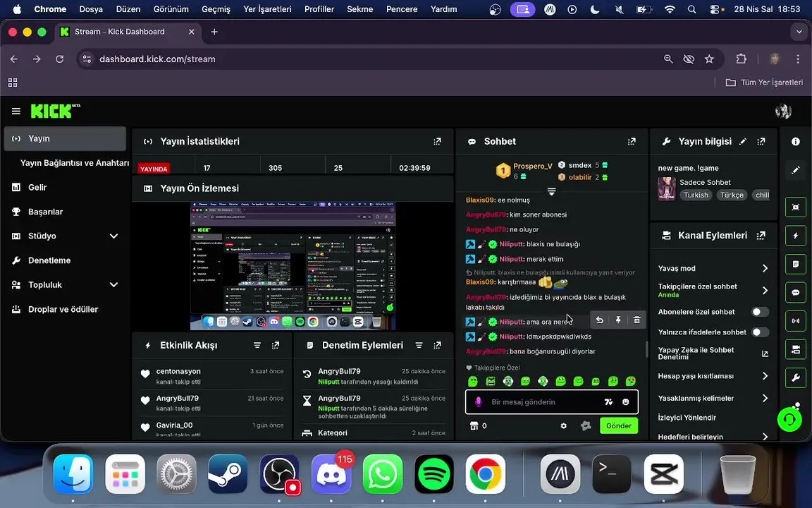Open Tüm Yer İşaretleri bookmarks folder

(x=764, y=83)
